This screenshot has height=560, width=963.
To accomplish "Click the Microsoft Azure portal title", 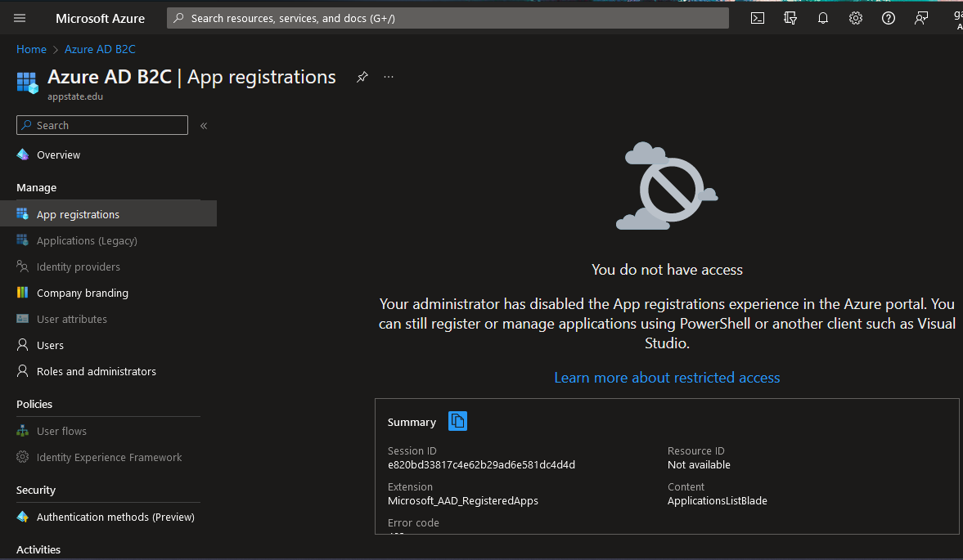I will tap(100, 19).
